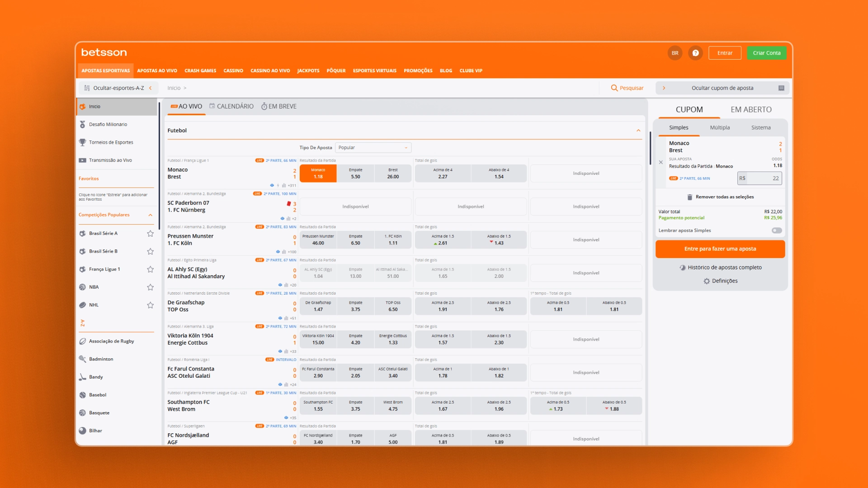Click the Definições gear icon
The width and height of the screenshot is (868, 488).
(x=707, y=281)
